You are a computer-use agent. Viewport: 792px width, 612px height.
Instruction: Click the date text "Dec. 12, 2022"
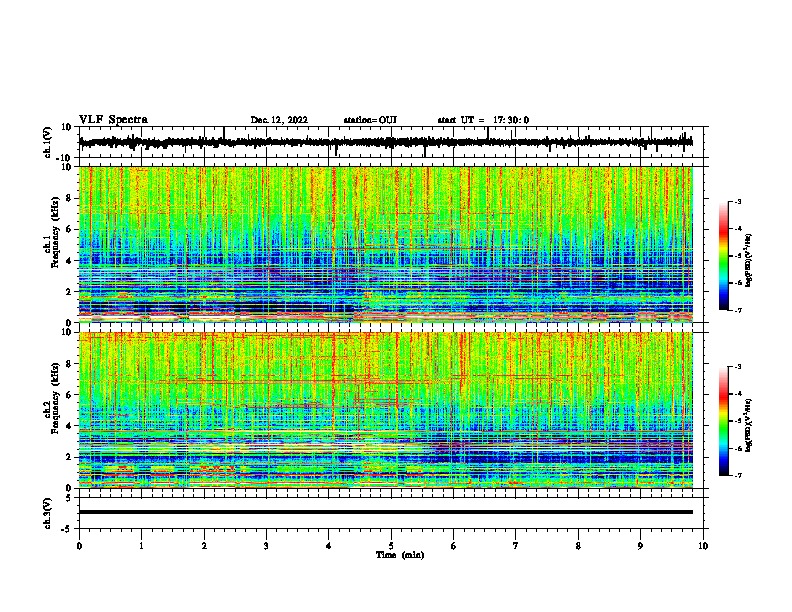(279, 120)
